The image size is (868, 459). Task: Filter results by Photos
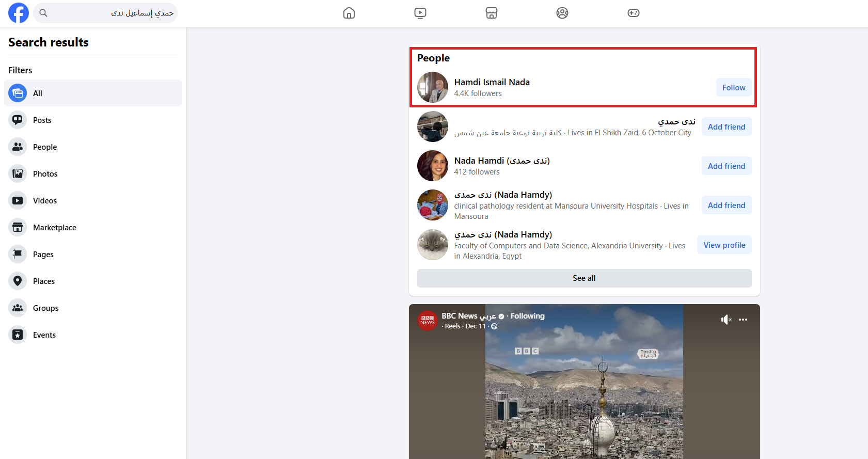click(45, 174)
